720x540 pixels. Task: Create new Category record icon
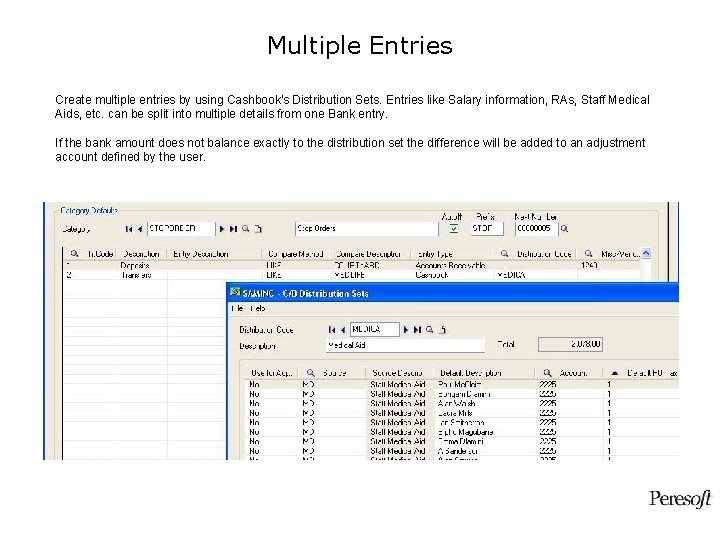tap(258, 229)
